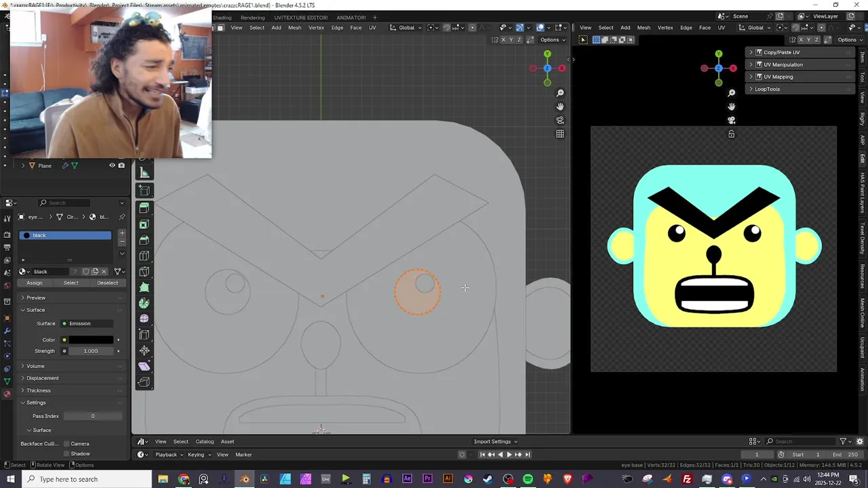
Task: Select the Measure tool
Action: [144, 173]
